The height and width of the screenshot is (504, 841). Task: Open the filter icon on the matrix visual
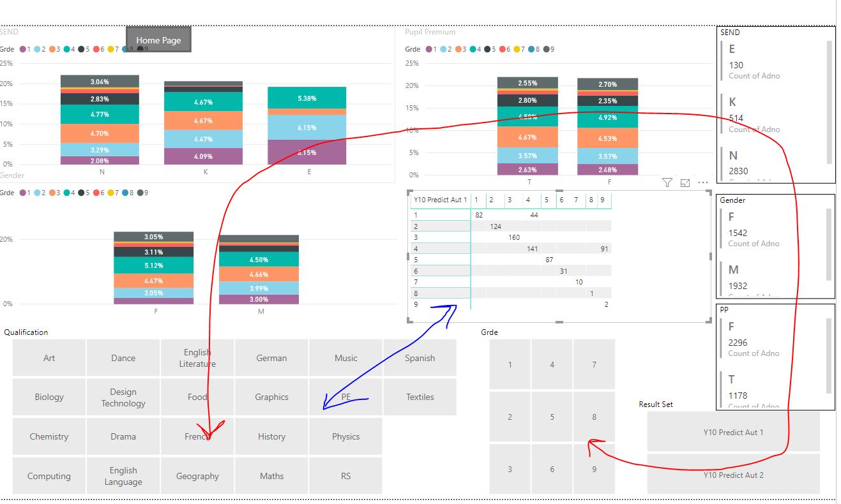[x=667, y=183]
